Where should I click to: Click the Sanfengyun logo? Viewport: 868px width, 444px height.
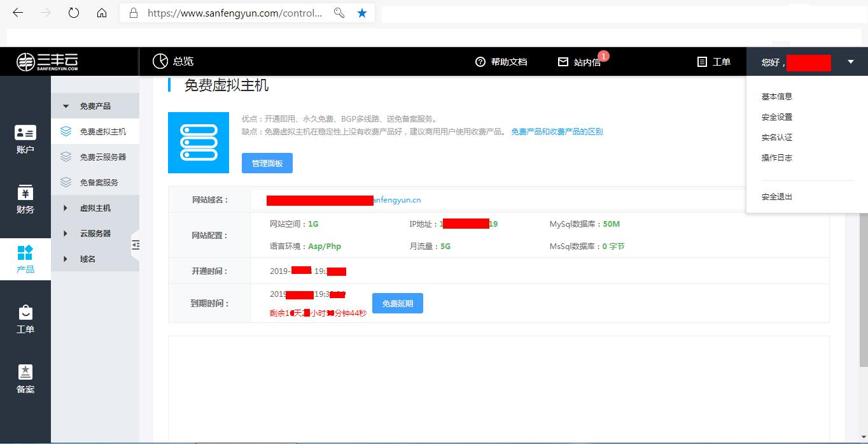pos(47,62)
